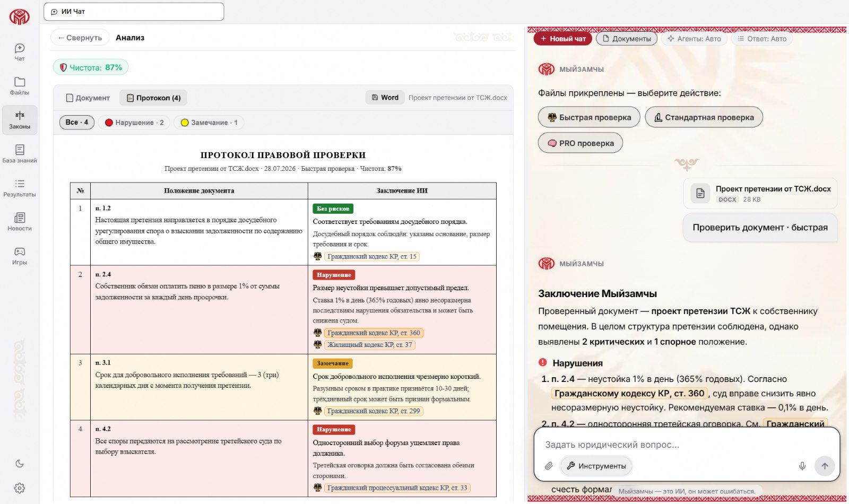
Task: Open the Ответ: Авто selector
Action: pyautogui.click(x=762, y=39)
